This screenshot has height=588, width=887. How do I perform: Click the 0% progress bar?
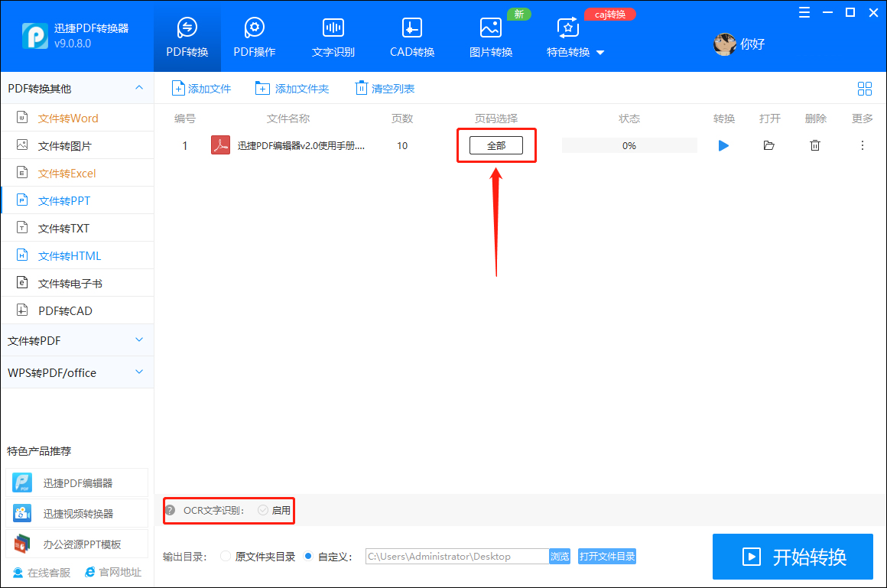pos(629,145)
